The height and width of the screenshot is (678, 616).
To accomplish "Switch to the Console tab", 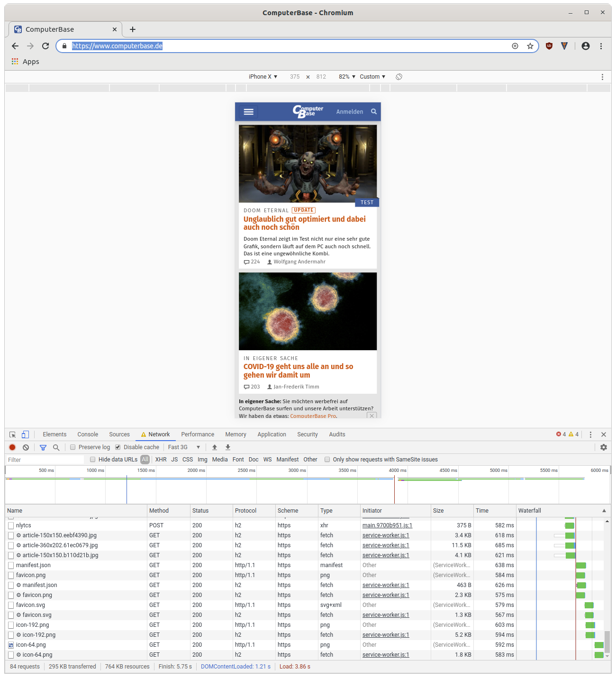I will [x=88, y=434].
